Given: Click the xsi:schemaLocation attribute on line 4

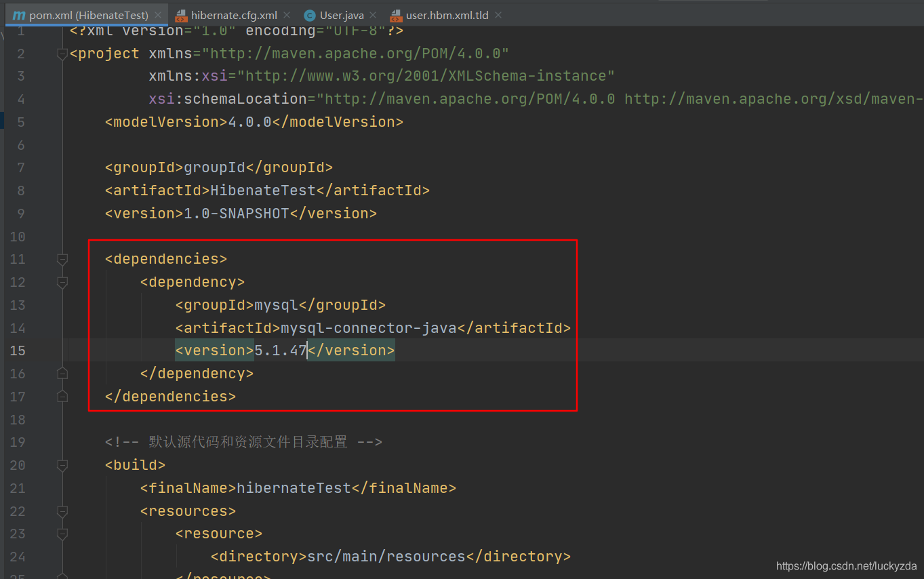Looking at the screenshot, I should point(228,99).
